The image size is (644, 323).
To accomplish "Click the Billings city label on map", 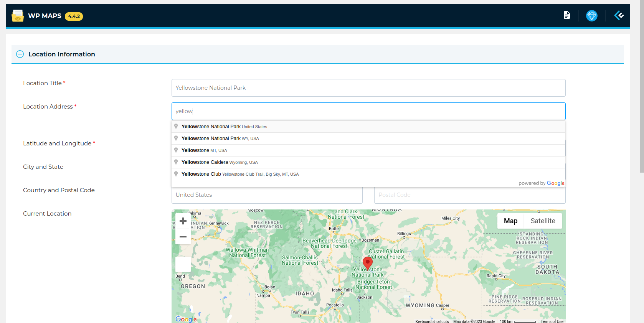I will (x=404, y=234).
